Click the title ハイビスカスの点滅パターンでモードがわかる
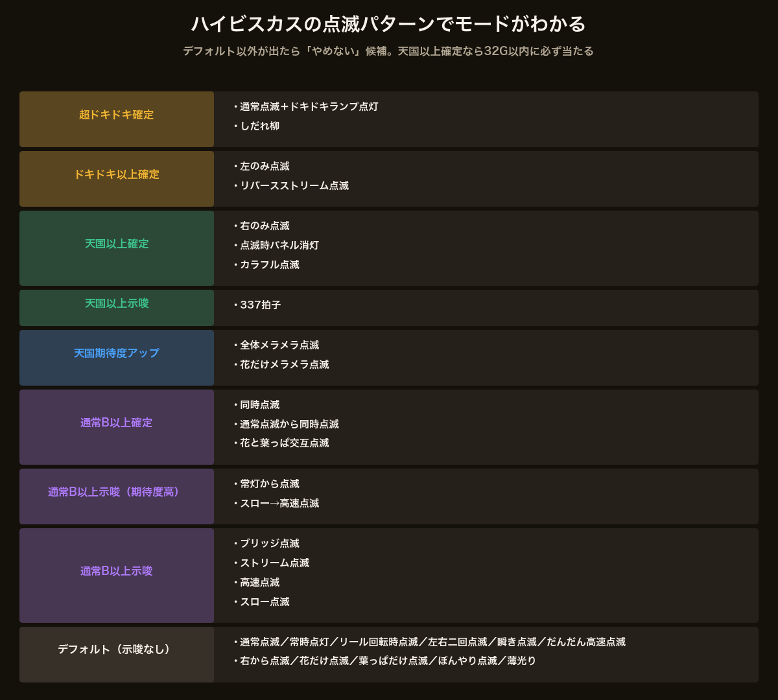Viewport: 778px width, 700px height. point(388,24)
